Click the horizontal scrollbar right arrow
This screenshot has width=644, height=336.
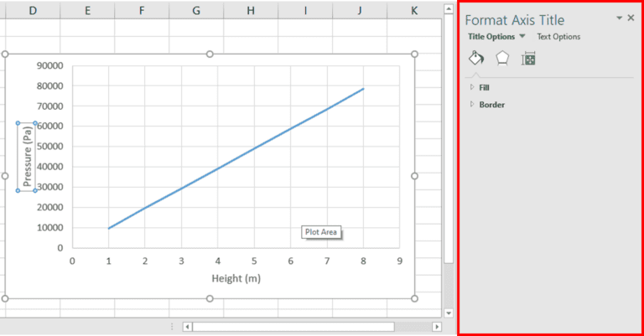pyautogui.click(x=436, y=327)
